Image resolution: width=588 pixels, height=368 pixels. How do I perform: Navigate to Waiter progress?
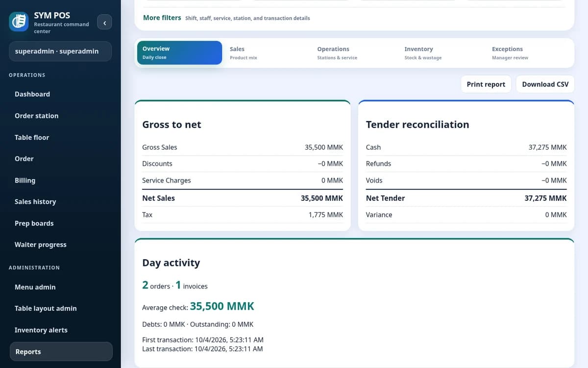61,244
